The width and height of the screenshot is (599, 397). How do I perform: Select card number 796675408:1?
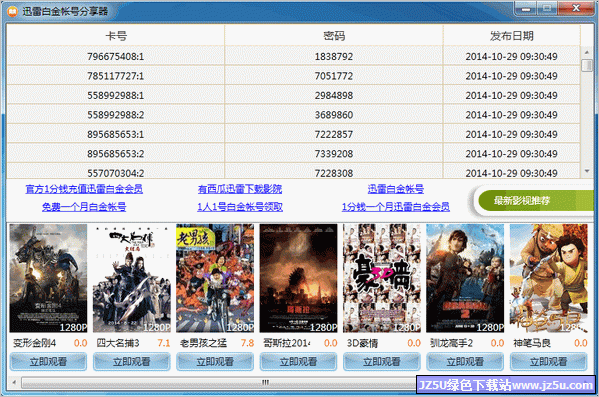tap(116, 57)
